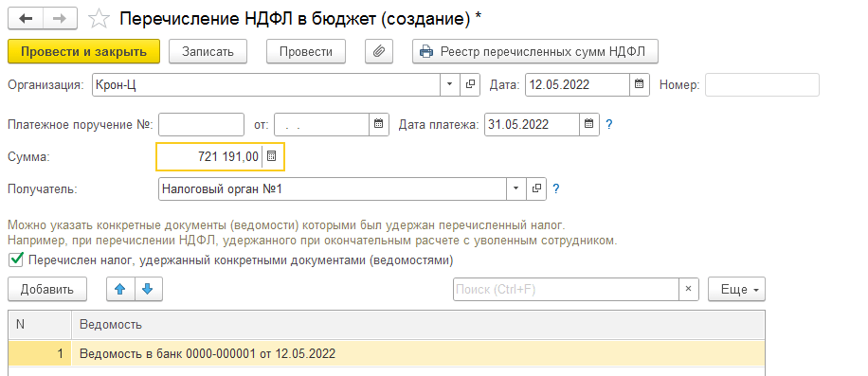Open the Организация record with open-form icon
Screen dimensions: 868x376
pos(470,84)
